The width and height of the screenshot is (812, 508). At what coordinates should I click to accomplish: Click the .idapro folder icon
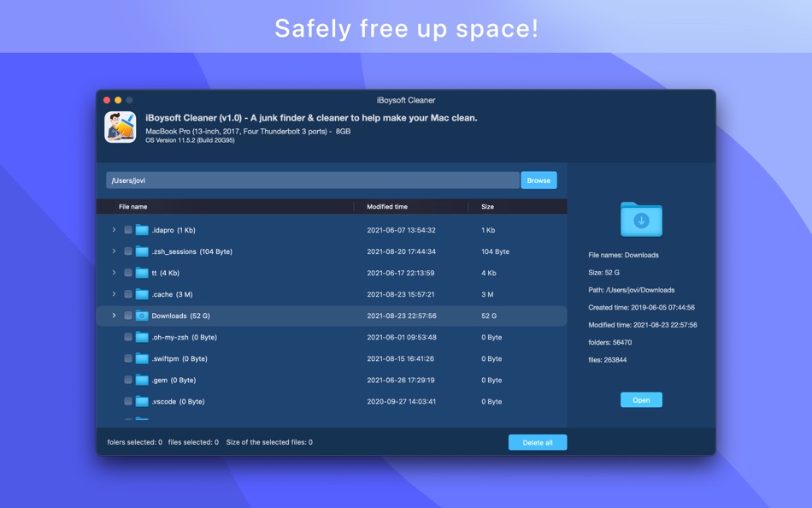142,230
